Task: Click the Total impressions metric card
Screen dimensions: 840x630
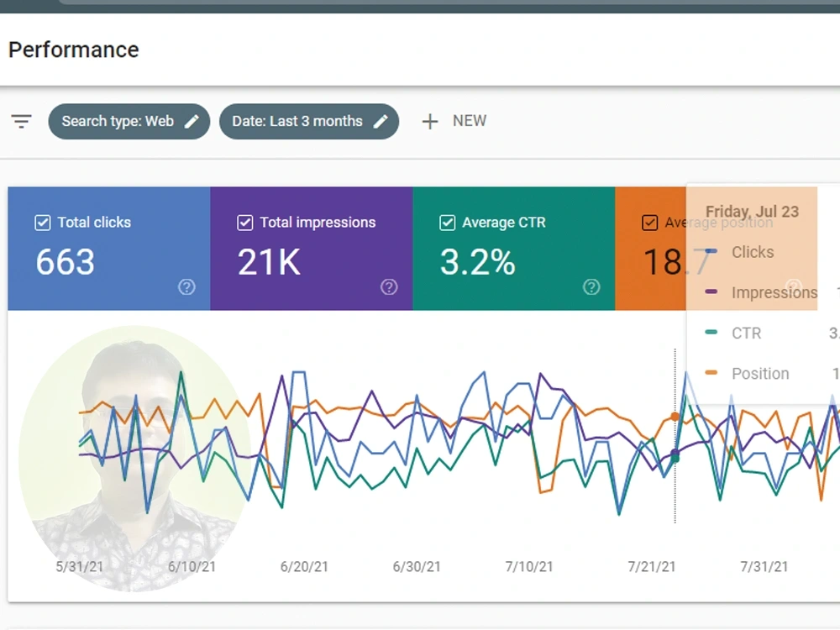Action: point(312,249)
